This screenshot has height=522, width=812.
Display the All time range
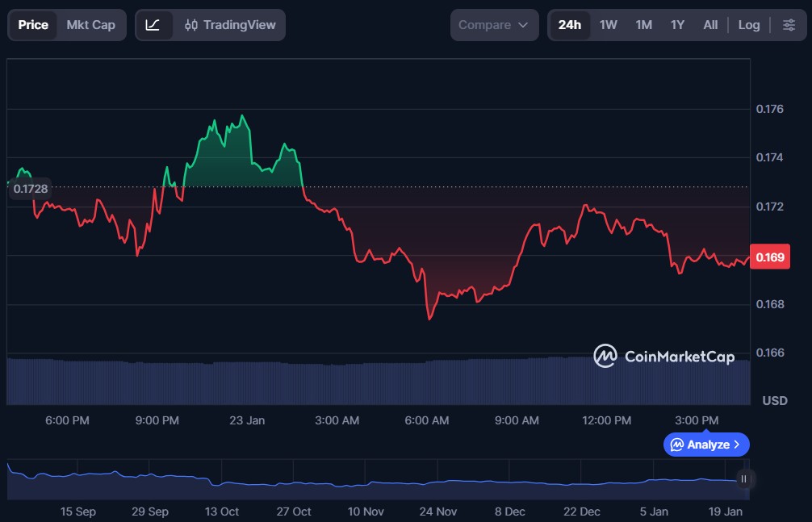pyautogui.click(x=710, y=25)
